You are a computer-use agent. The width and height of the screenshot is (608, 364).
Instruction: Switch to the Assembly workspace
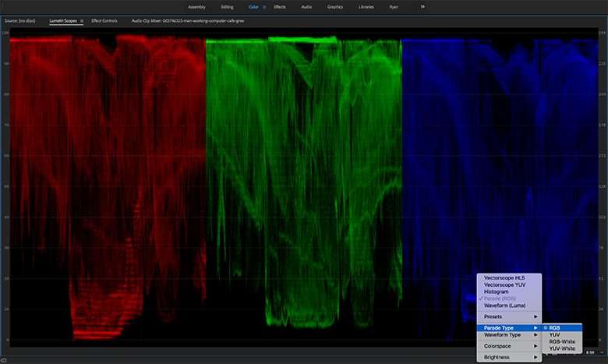click(196, 7)
